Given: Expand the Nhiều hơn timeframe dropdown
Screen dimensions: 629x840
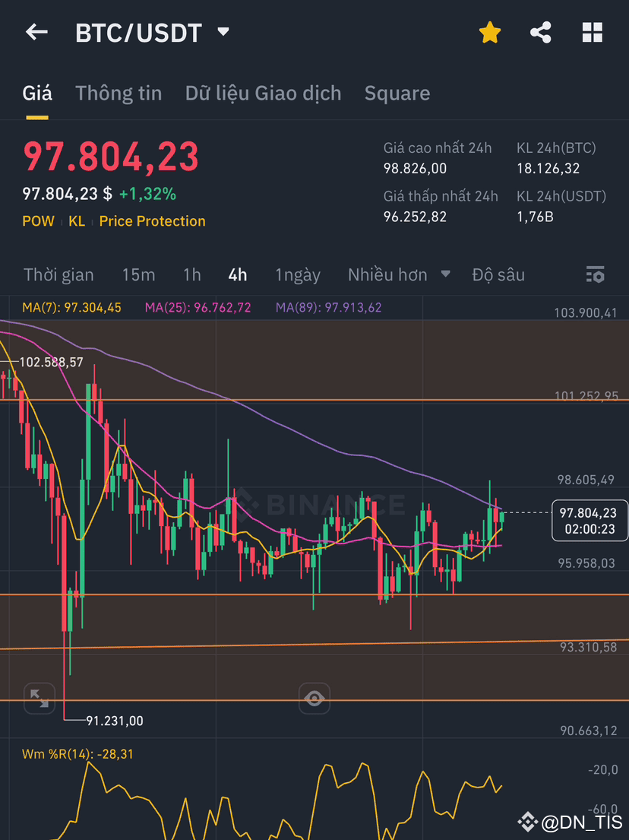Looking at the screenshot, I should coord(399,275).
